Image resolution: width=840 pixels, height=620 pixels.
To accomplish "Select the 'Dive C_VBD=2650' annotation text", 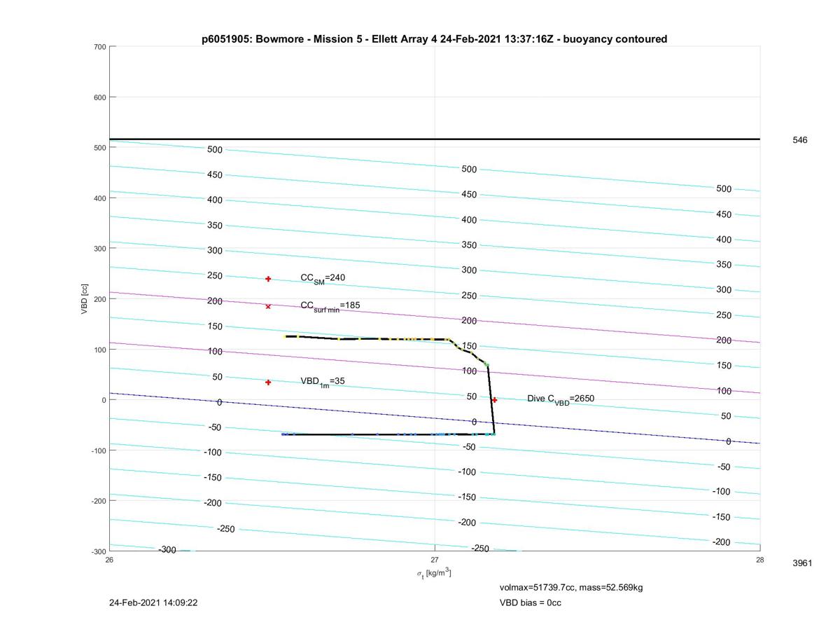I will coord(561,399).
